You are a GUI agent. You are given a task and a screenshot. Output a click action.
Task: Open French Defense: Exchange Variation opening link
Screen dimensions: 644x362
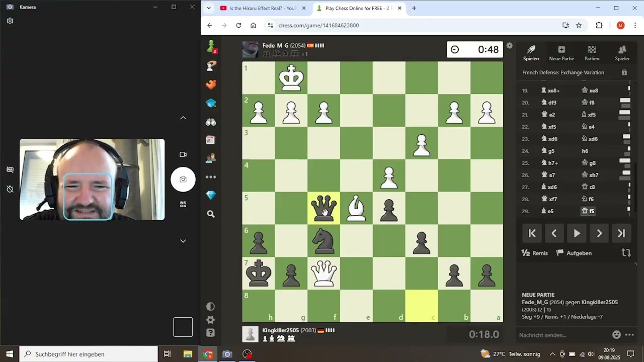click(x=563, y=72)
